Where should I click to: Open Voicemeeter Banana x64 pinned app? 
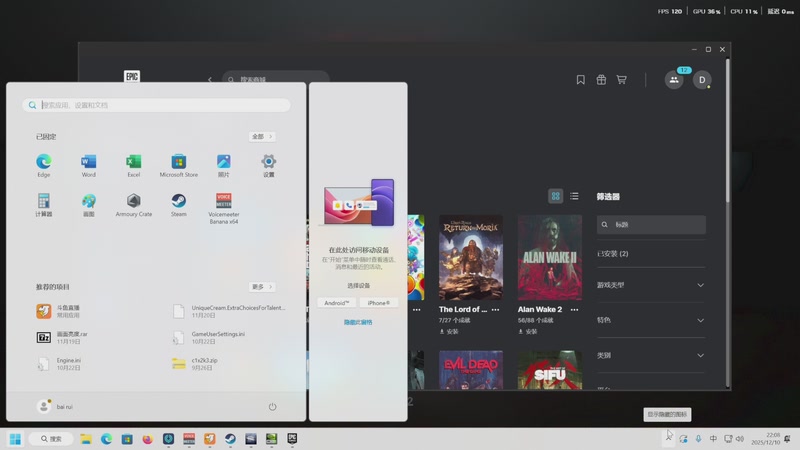223,208
